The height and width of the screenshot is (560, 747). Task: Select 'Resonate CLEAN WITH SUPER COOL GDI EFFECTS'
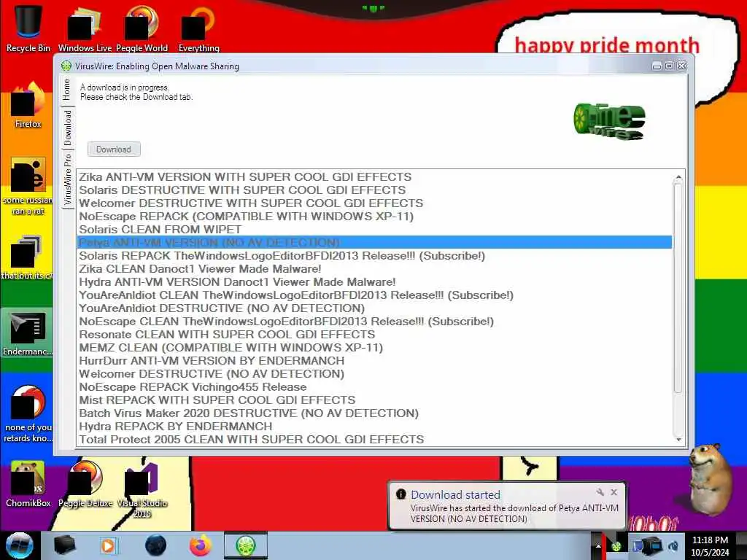[374, 334]
